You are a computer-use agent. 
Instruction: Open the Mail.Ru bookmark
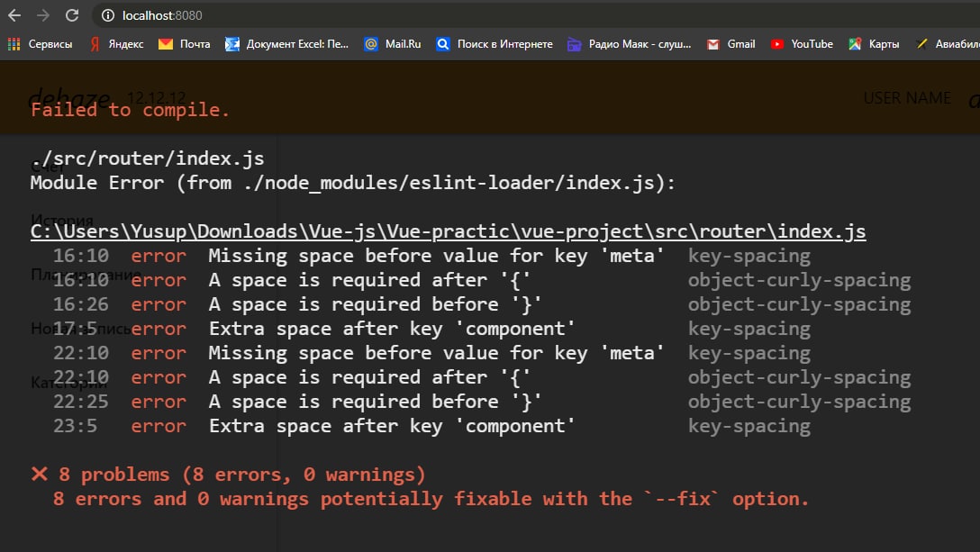click(x=393, y=43)
